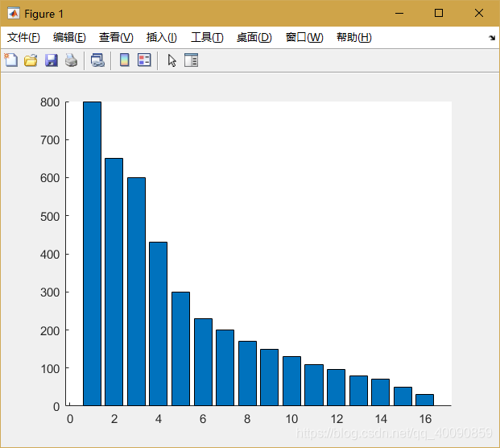
Task: Save the figure using the floppy disk icon
Action: [x=52, y=60]
